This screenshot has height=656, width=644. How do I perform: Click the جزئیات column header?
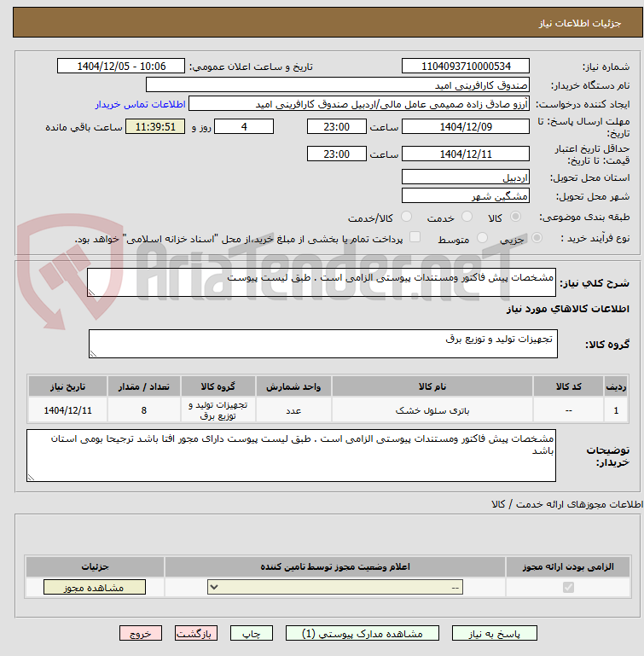coord(95,567)
